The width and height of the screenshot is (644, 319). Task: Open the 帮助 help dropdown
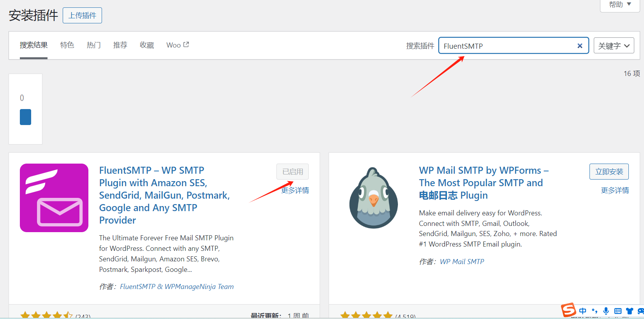click(x=620, y=5)
